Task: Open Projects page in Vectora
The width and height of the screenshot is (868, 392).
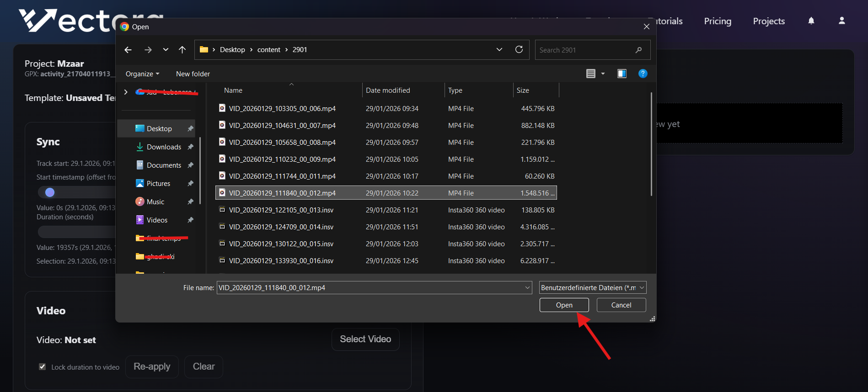Action: (x=769, y=21)
